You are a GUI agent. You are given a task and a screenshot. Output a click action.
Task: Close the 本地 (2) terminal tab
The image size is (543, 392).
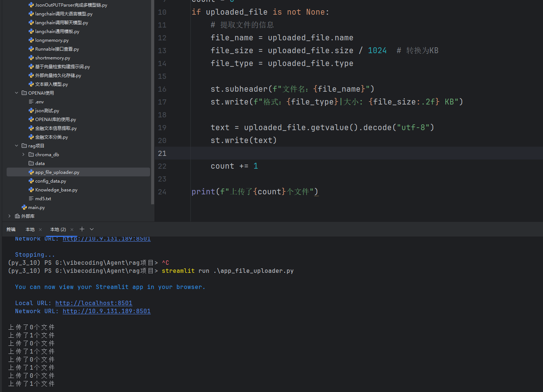click(72, 230)
